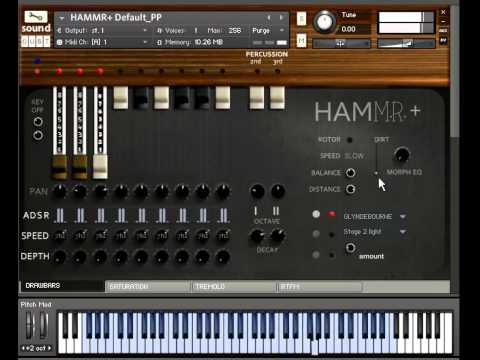The image size is (480, 360).
Task: Open instrument menu arrow beside HAMMR+ Default_PP
Action: click(x=61, y=18)
